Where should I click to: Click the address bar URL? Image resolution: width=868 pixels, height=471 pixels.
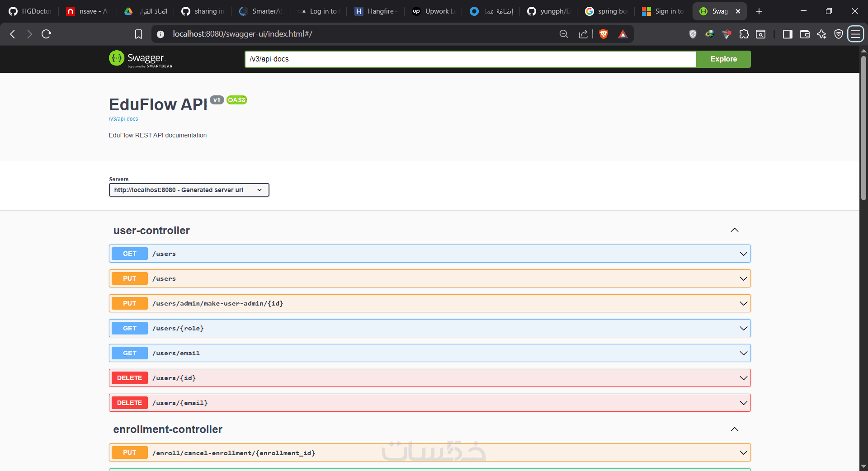242,34
